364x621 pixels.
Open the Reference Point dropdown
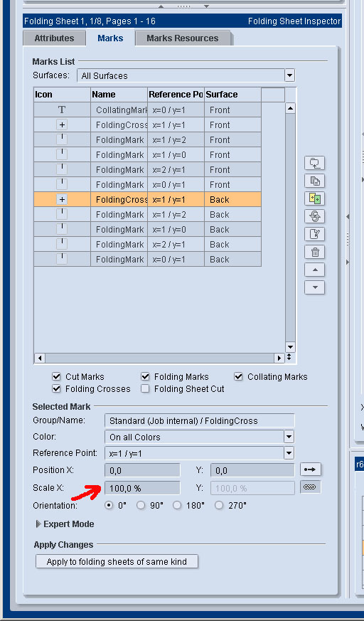[289, 453]
